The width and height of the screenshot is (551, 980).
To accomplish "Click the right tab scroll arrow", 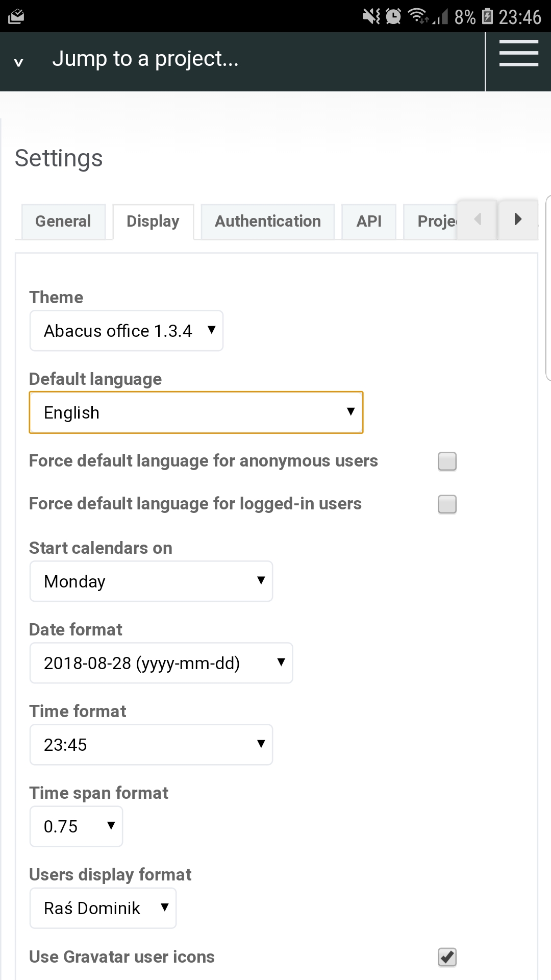I will (518, 219).
